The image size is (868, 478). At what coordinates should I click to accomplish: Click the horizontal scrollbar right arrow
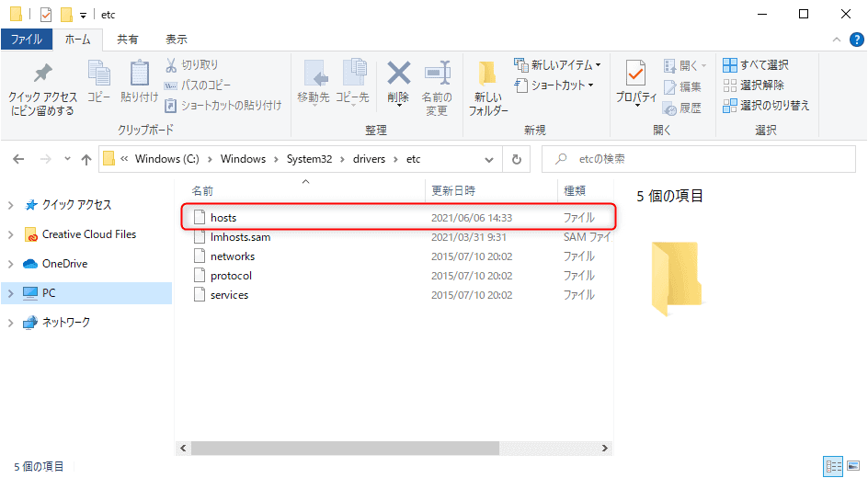pyautogui.click(x=605, y=449)
